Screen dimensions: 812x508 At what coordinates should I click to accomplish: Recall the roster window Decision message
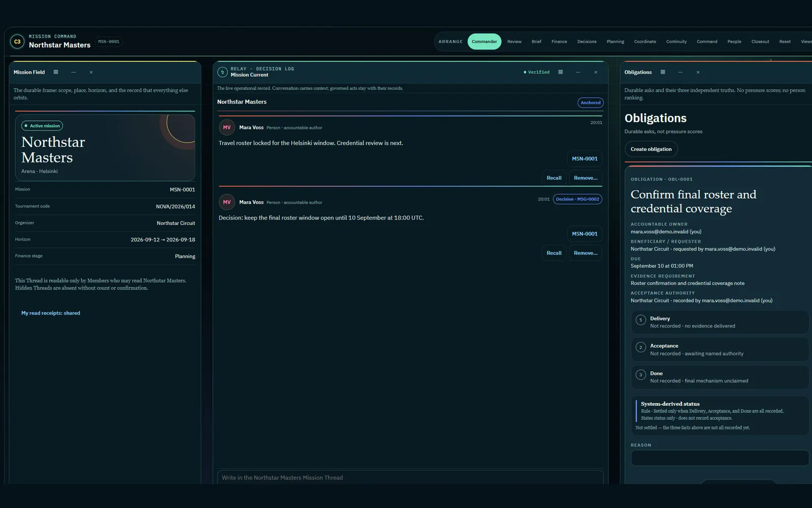pyautogui.click(x=554, y=253)
